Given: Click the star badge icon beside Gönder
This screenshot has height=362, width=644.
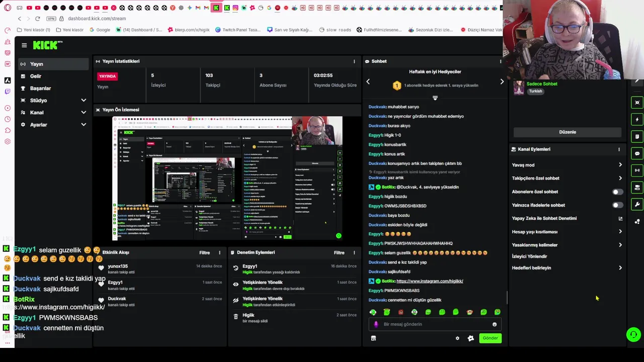Looking at the screenshot, I should coord(471,338).
